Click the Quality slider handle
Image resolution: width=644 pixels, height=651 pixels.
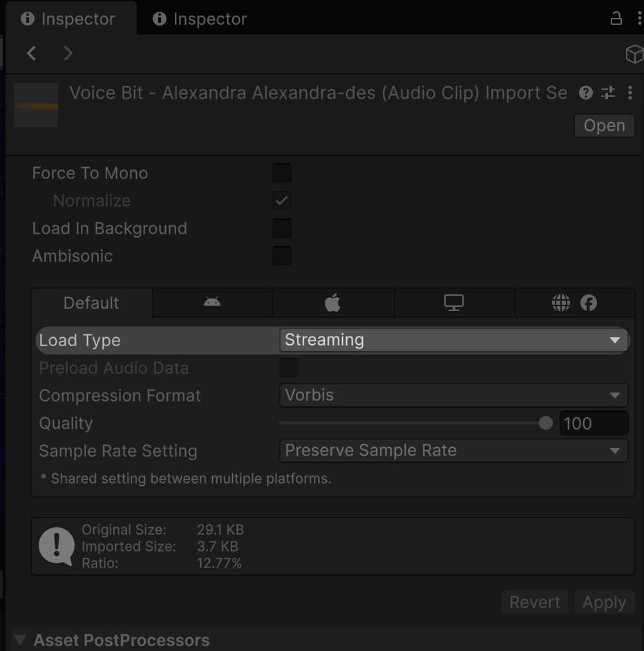(546, 423)
